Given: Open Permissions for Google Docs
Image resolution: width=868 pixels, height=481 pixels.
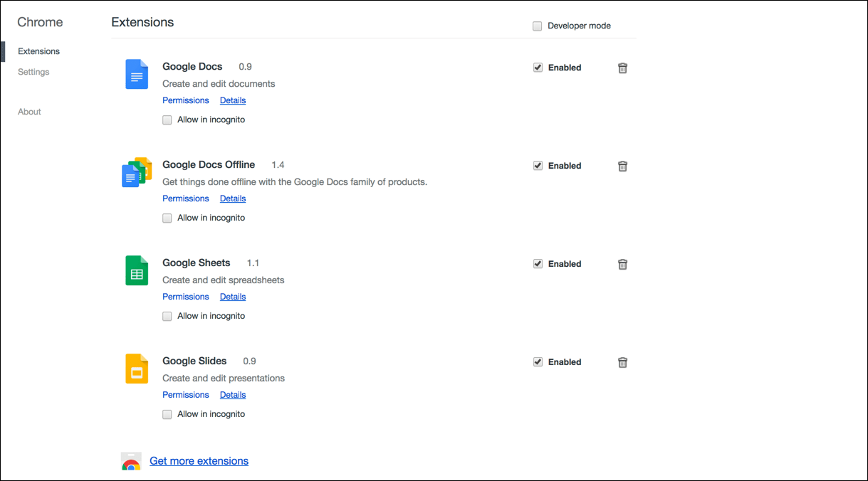Looking at the screenshot, I should [185, 100].
